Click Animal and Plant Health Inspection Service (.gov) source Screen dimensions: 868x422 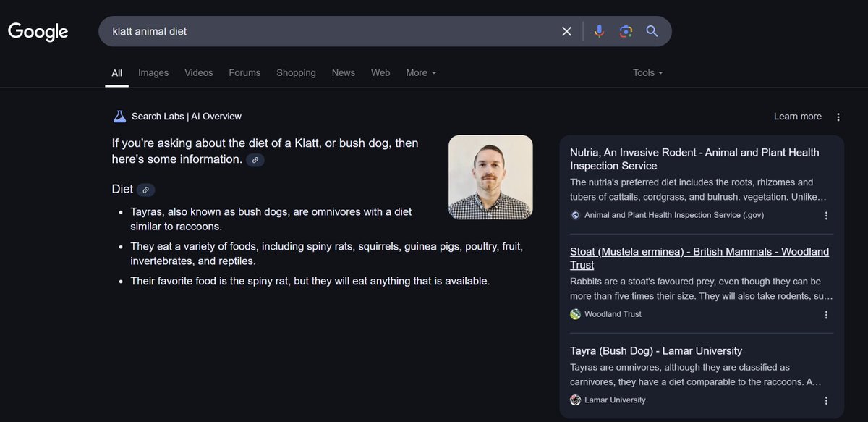pos(674,215)
